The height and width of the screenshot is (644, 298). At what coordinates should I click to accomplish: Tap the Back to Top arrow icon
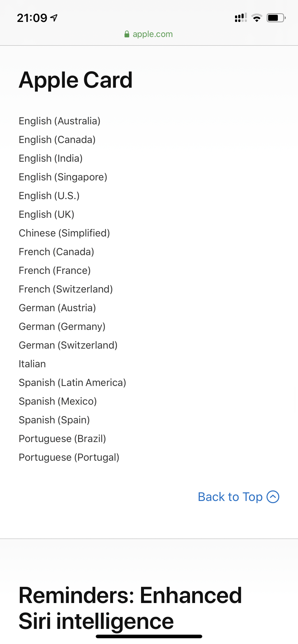coord(273,497)
